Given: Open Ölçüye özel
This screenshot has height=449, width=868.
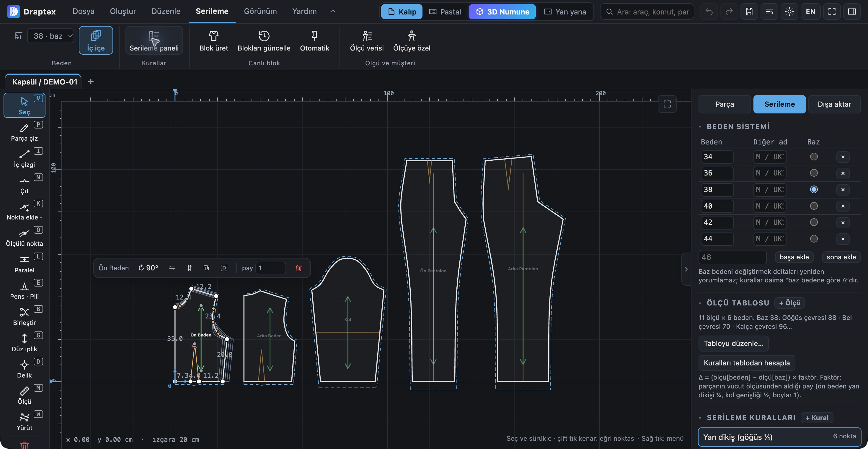Looking at the screenshot, I should pyautogui.click(x=412, y=40).
